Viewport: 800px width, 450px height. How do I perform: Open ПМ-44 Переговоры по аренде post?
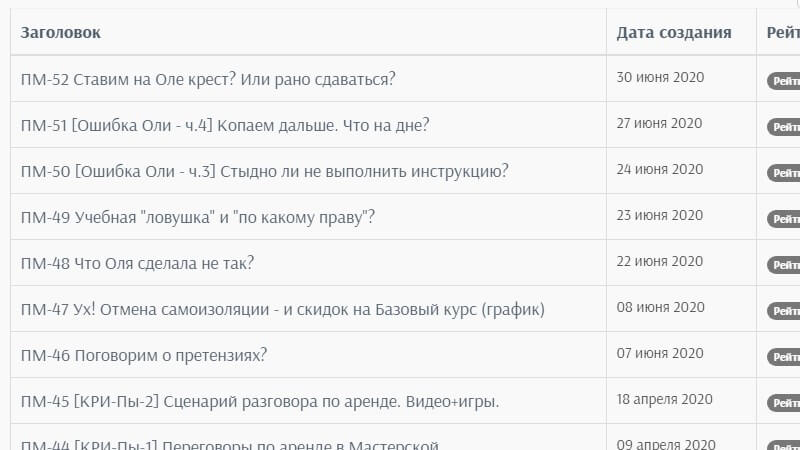(230, 444)
